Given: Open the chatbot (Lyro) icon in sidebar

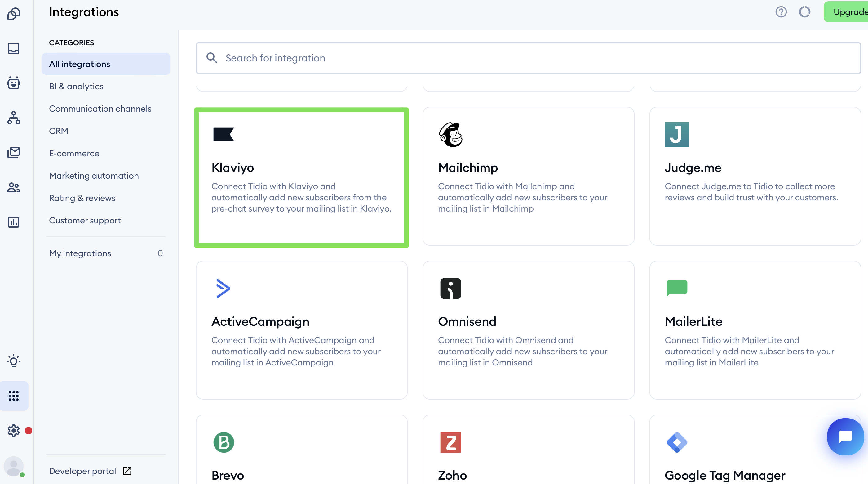Looking at the screenshot, I should (14, 83).
